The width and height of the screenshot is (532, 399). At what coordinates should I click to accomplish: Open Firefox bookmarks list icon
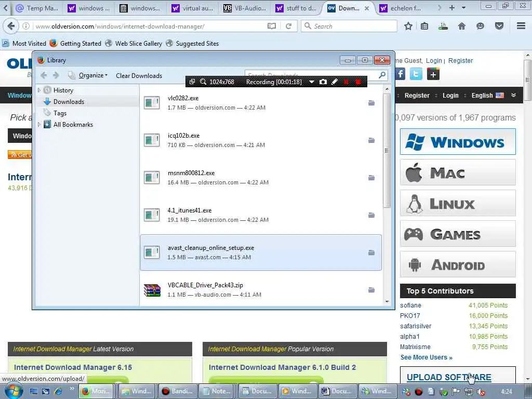[x=424, y=26]
